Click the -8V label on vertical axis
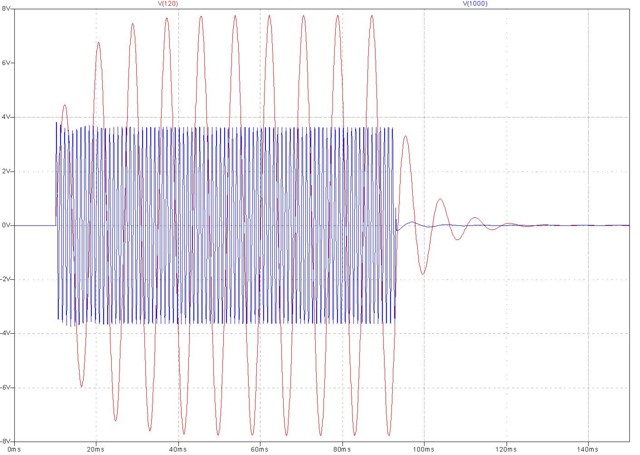This screenshot has height=455, width=640. 6,440
